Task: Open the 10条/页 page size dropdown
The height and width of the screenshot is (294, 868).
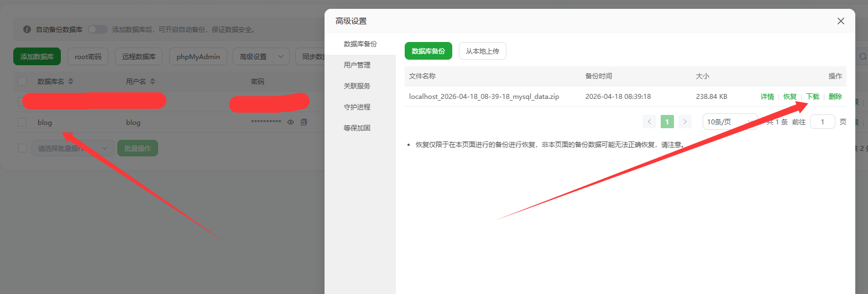Action: (729, 122)
